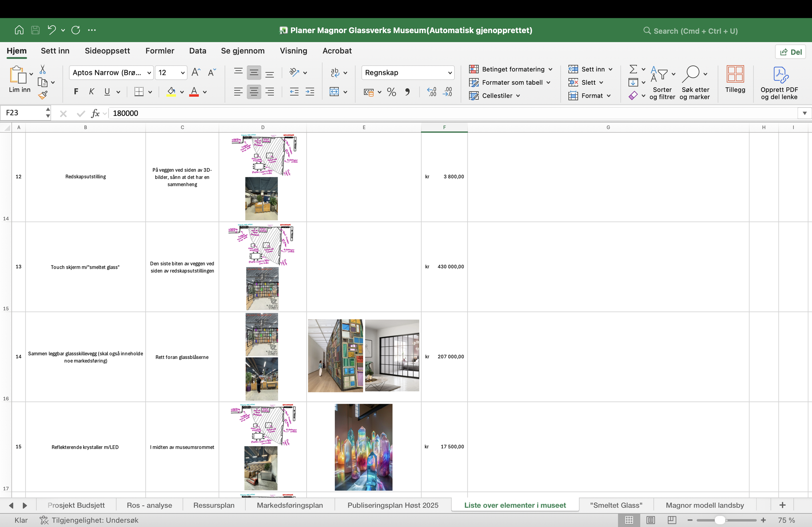Toggle bold formatting with F button

point(76,92)
